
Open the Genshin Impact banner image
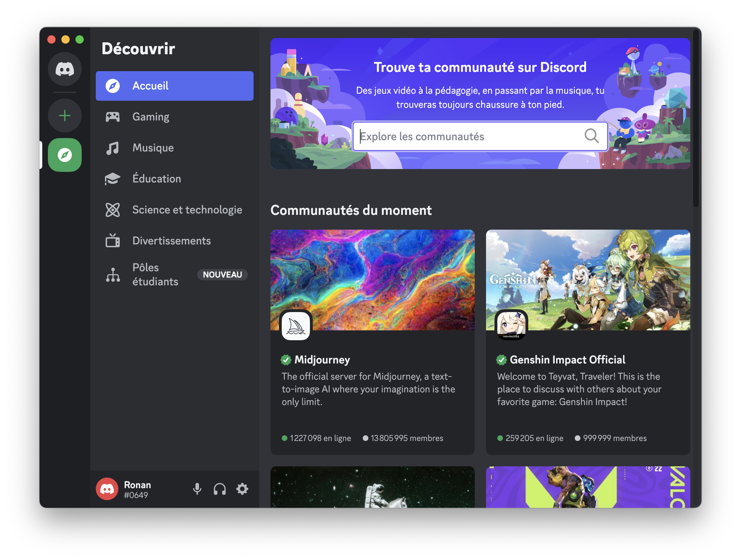588,280
